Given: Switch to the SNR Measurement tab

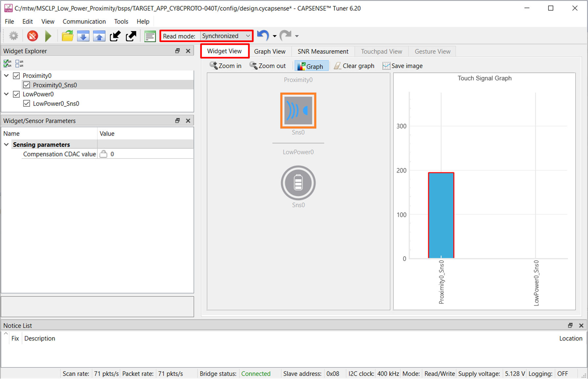Looking at the screenshot, I should tap(323, 51).
